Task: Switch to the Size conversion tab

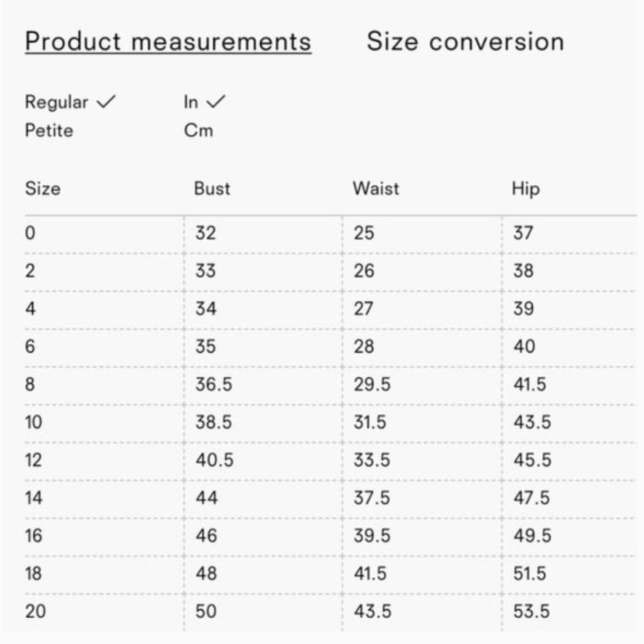Action: [466, 41]
